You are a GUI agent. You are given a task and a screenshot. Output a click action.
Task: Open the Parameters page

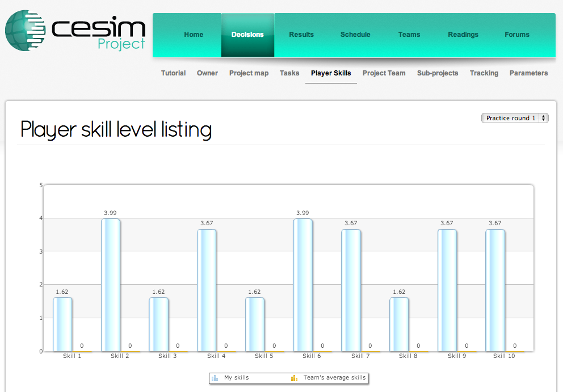pyautogui.click(x=528, y=73)
